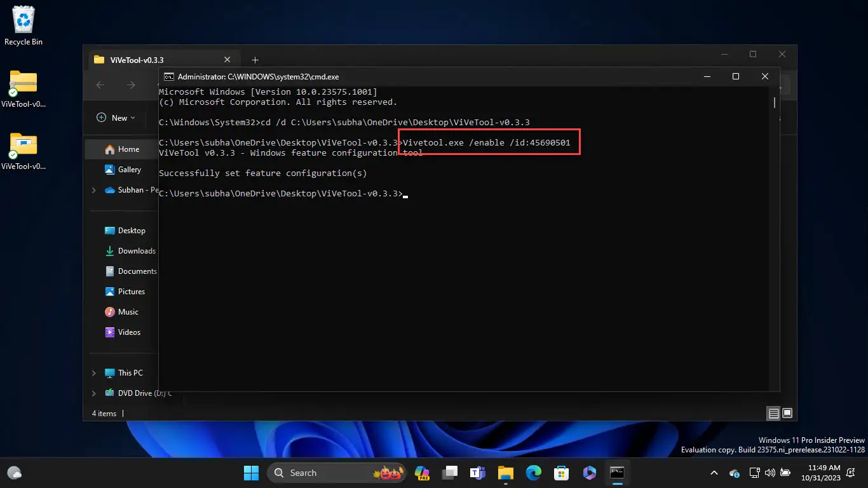Minimize the File Explorer window

tap(724, 55)
